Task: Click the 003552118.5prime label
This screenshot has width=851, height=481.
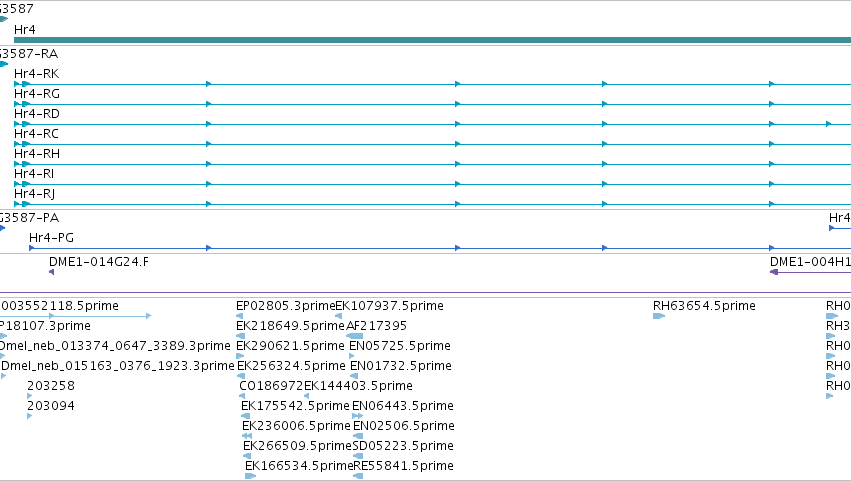Action: tap(60, 306)
